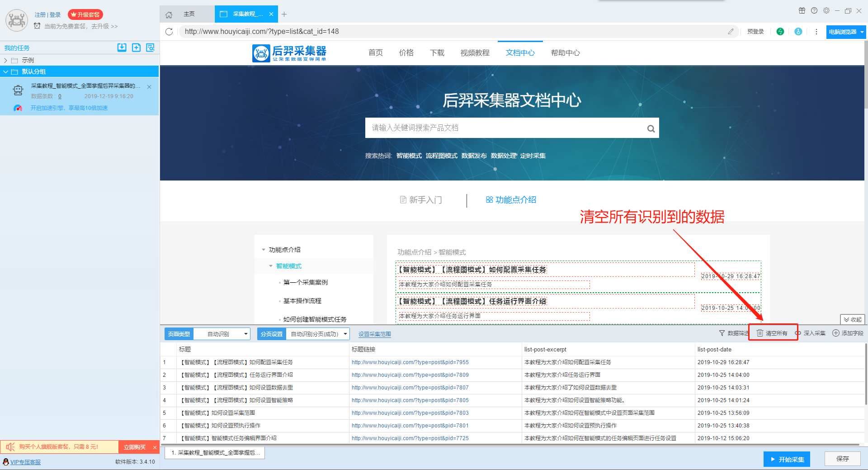
Task: Expand the 示例 folder
Action: click(5, 60)
